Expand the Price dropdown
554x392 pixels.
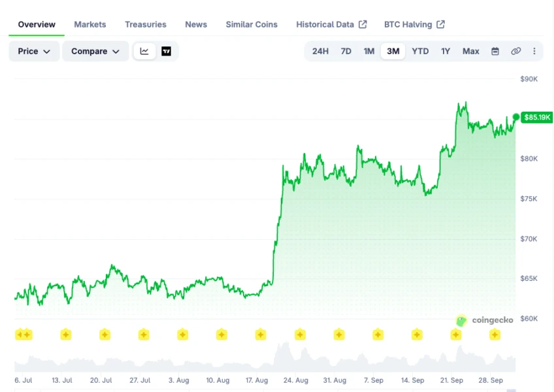[34, 51]
